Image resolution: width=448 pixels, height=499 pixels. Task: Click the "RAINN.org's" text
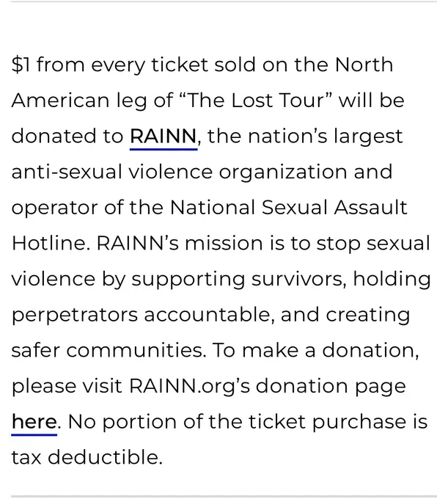click(190, 386)
